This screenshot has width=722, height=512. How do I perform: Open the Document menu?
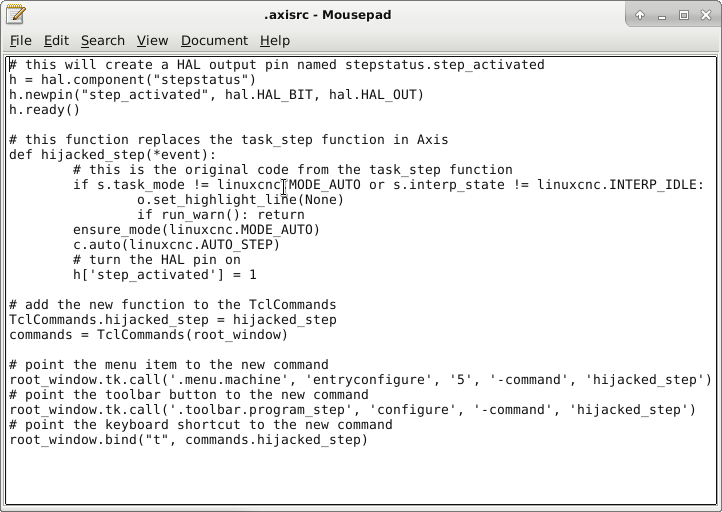214,40
